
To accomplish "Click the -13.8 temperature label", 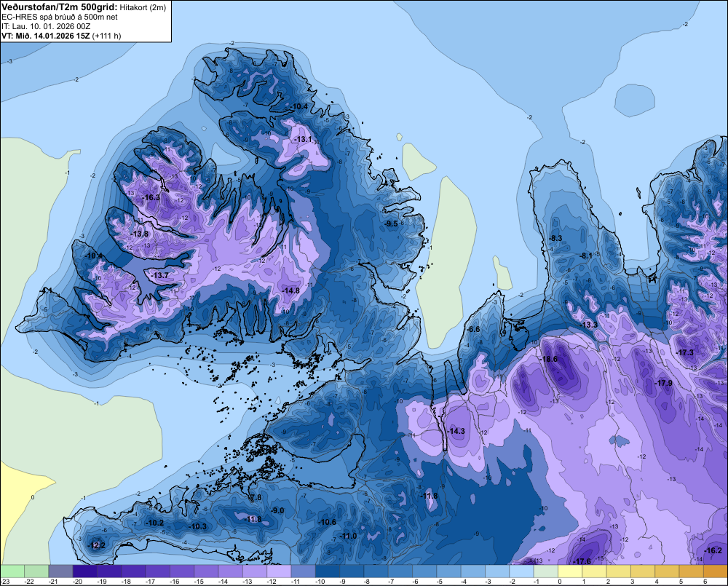I will pos(140,234).
